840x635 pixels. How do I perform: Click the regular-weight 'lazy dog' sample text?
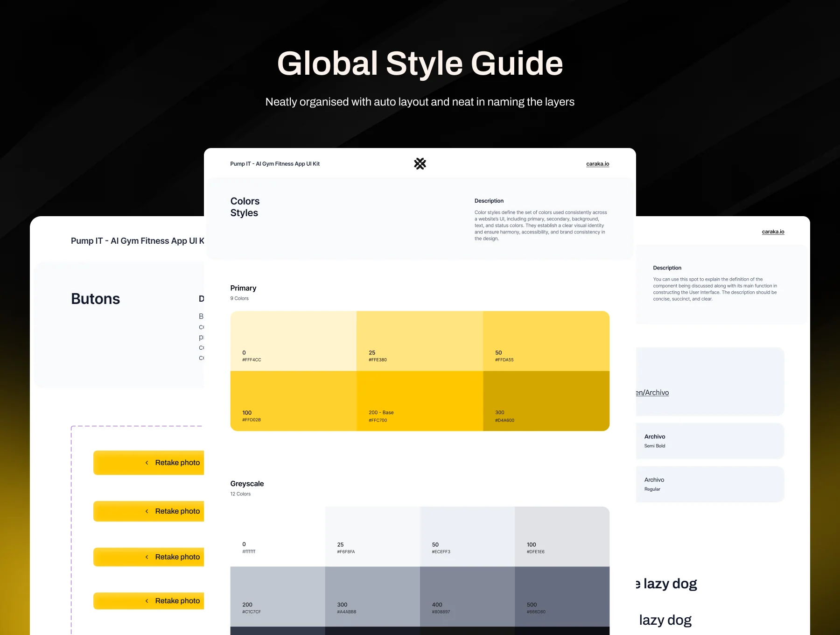pyautogui.click(x=665, y=620)
